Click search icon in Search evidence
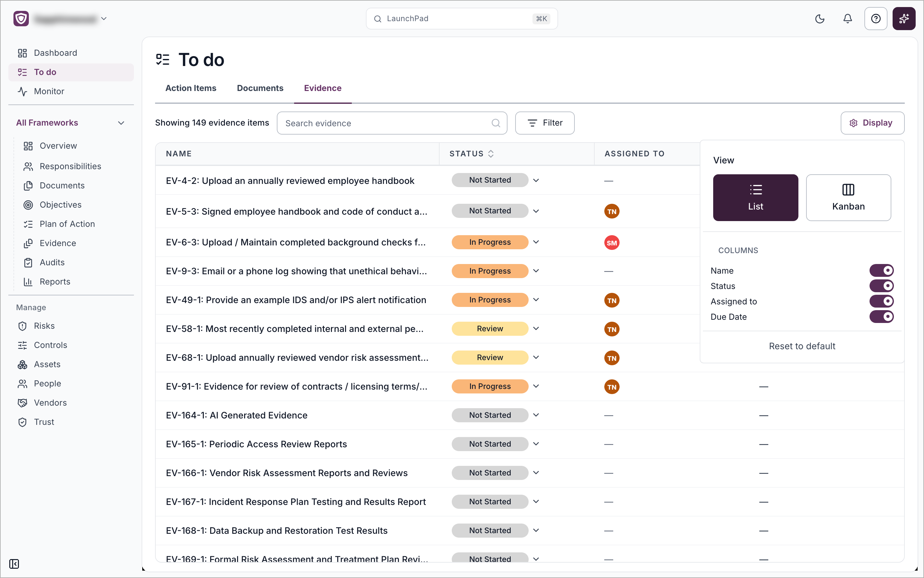This screenshot has width=924, height=578. pyautogui.click(x=496, y=123)
